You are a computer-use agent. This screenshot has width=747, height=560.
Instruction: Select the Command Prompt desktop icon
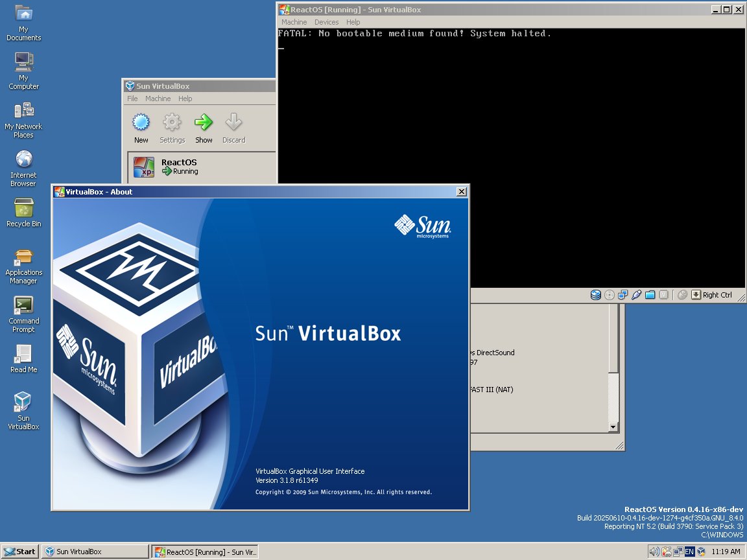(x=23, y=314)
